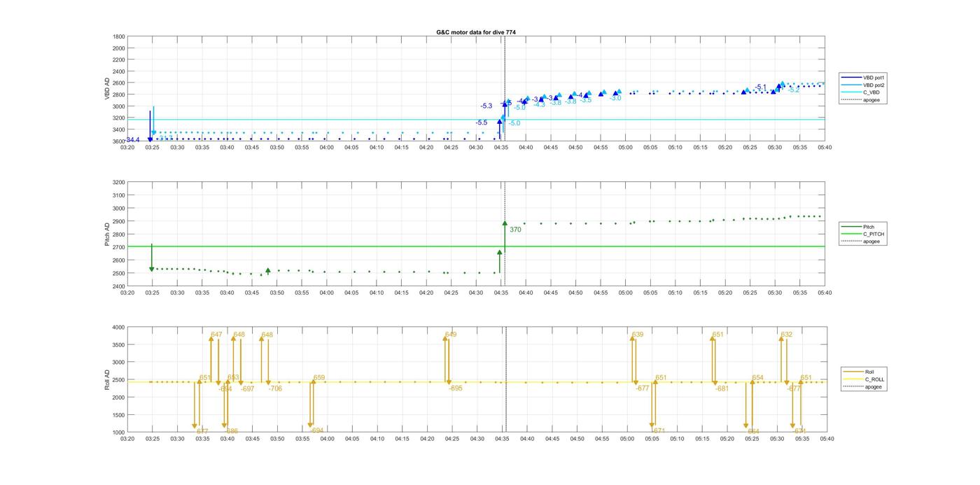980x485 pixels.
Task: Click the 'VBD AD' y-axis label
Action: 108,88
